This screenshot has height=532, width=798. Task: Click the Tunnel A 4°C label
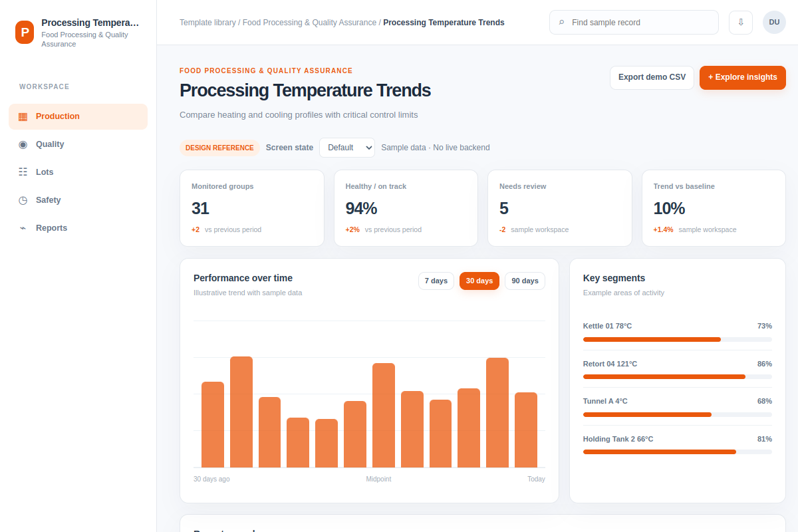point(605,401)
